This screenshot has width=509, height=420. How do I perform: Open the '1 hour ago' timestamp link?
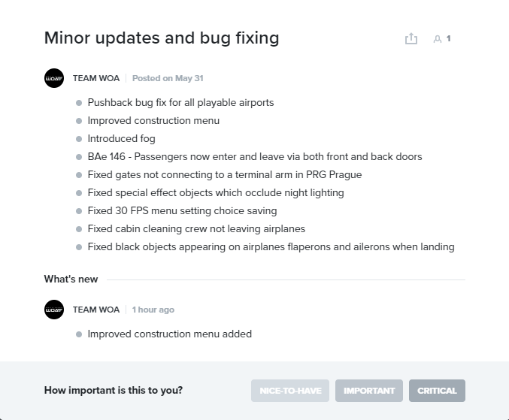point(153,310)
